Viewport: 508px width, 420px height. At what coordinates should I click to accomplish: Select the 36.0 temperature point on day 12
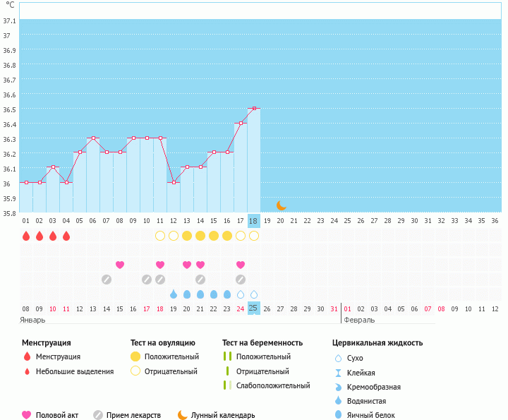coord(174,182)
